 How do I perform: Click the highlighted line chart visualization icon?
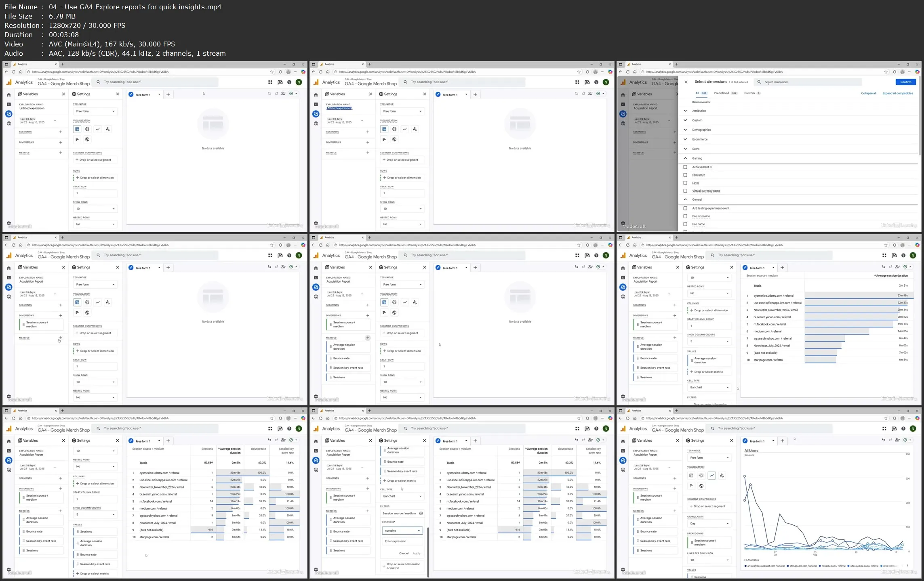711,476
